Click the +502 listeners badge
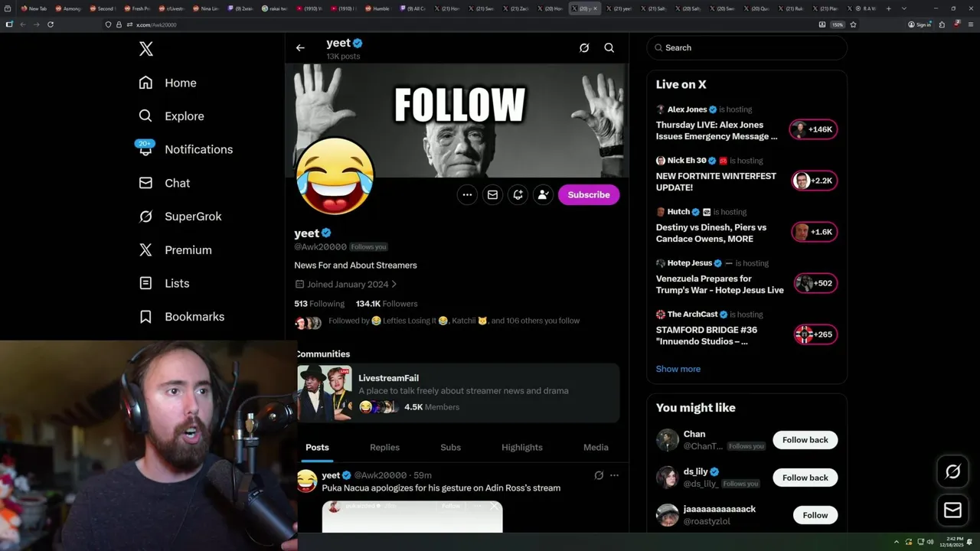This screenshot has width=980, height=551. [815, 283]
